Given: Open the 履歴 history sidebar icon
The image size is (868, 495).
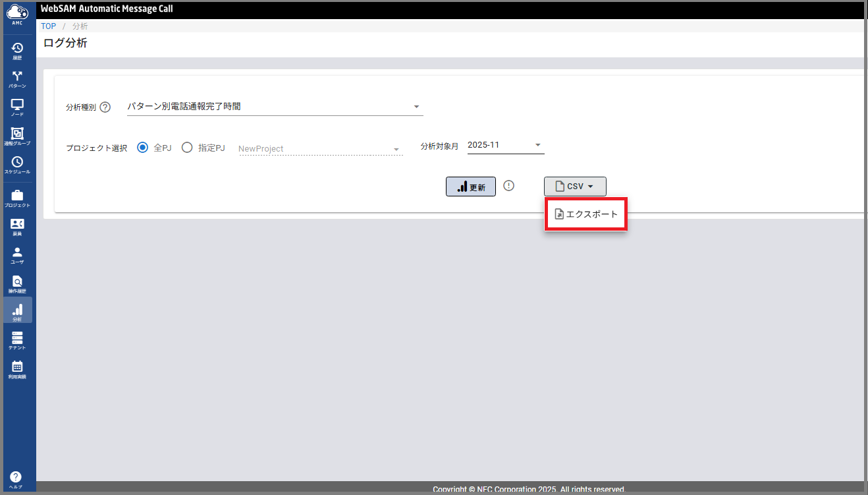Looking at the screenshot, I should click(17, 49).
